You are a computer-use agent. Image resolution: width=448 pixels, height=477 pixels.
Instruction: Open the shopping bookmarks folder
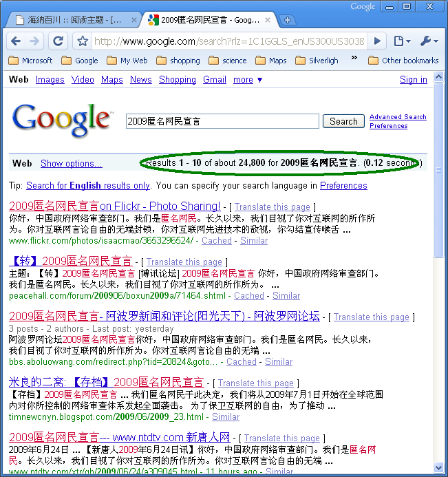tap(178, 61)
